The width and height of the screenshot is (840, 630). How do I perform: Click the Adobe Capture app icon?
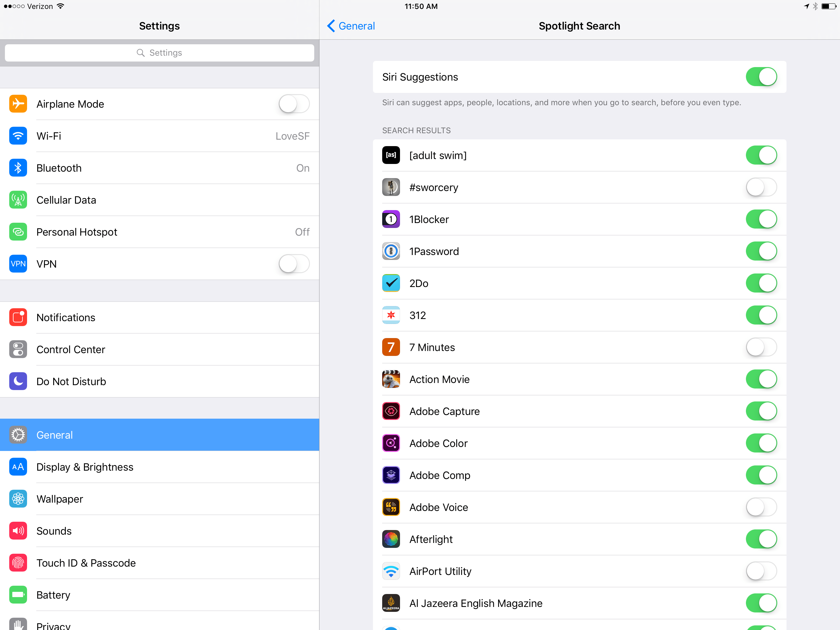point(391,411)
